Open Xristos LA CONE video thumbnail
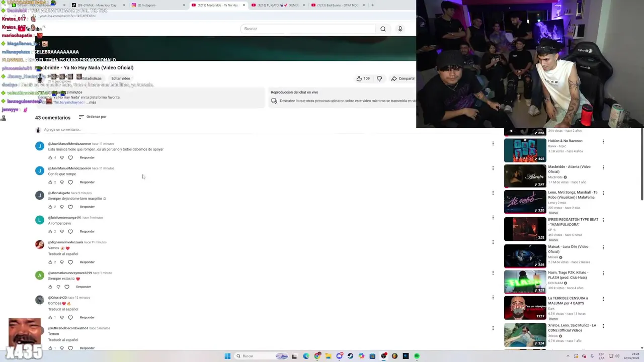The width and height of the screenshot is (644, 362). pos(525,335)
